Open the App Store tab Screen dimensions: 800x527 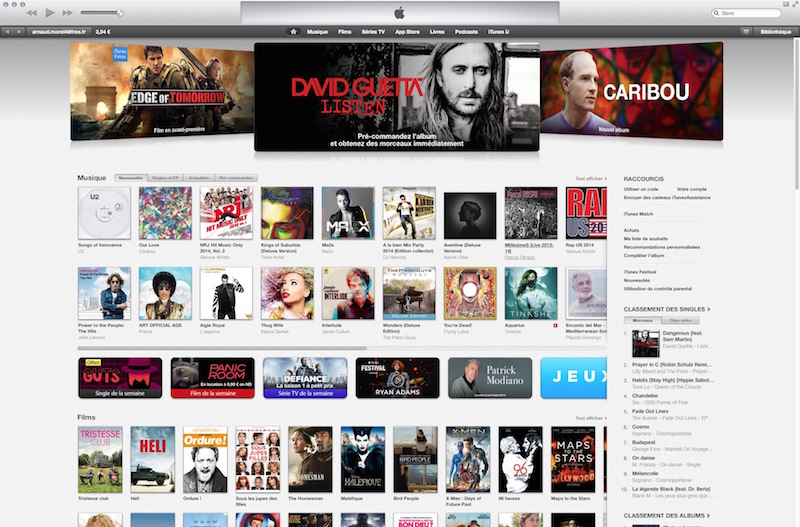[x=407, y=32]
